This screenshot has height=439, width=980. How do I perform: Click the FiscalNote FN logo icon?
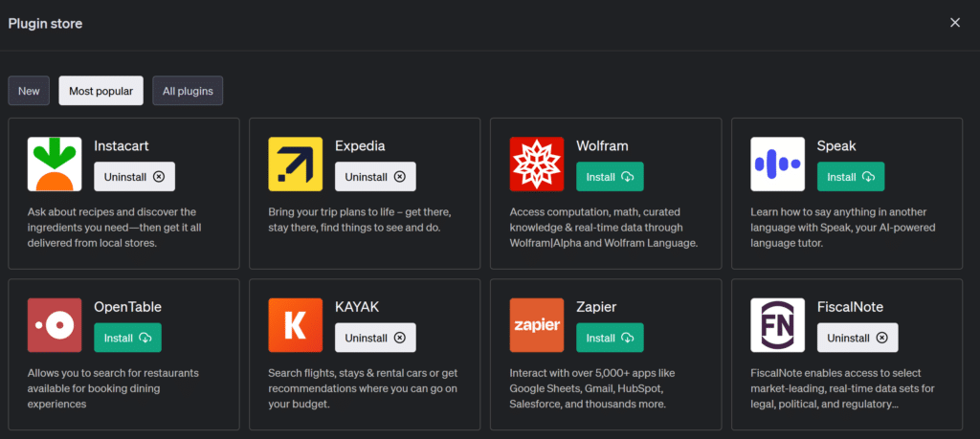click(x=778, y=325)
